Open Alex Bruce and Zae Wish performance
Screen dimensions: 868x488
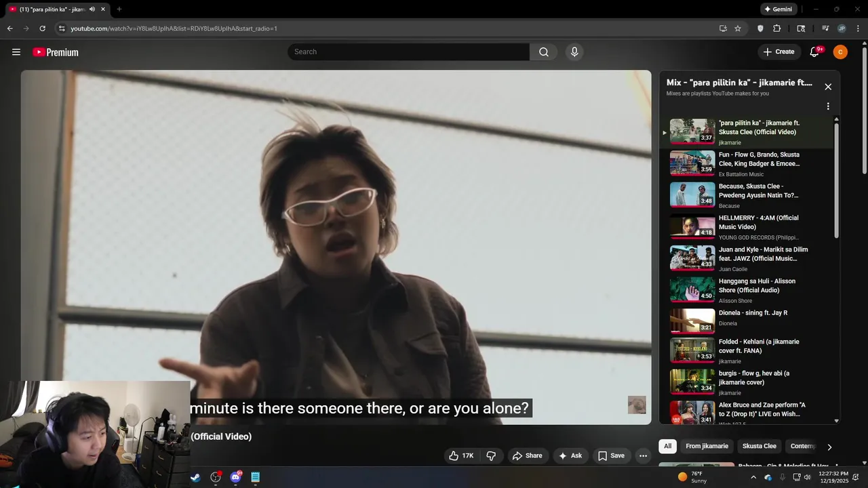[746, 412]
